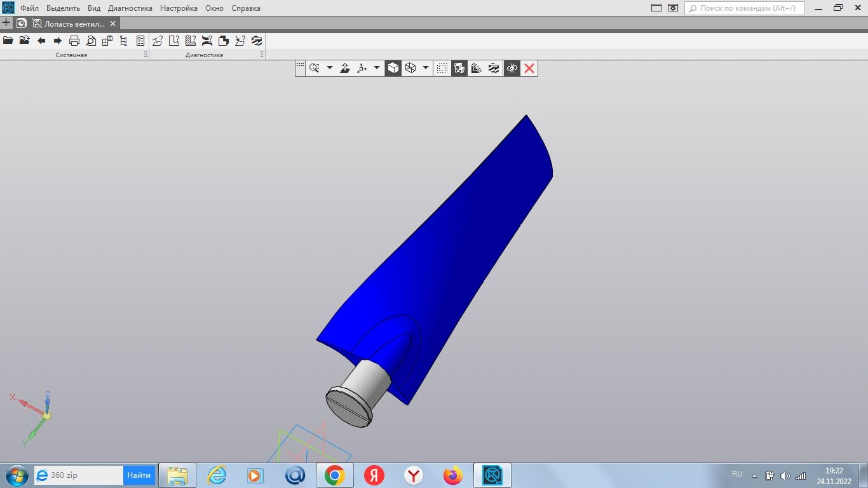Toggle the rotate view mode icon

tap(512, 68)
